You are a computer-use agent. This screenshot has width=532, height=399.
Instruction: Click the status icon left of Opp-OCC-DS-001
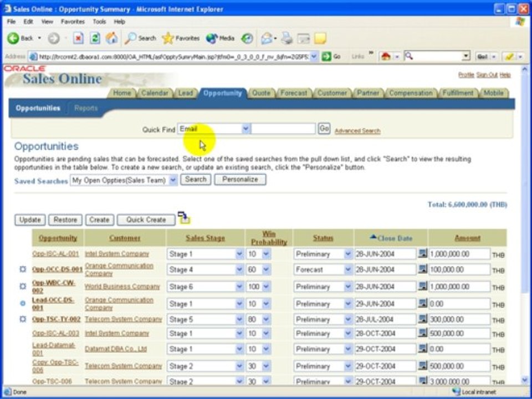[x=23, y=269]
